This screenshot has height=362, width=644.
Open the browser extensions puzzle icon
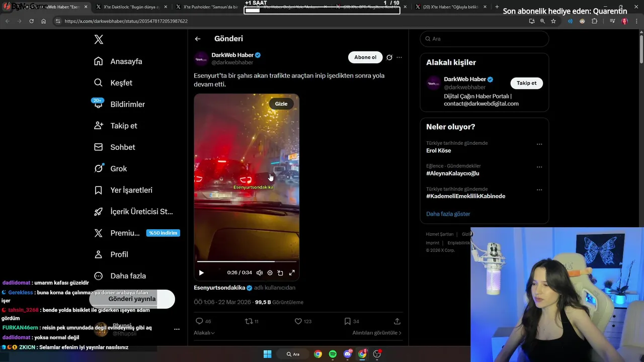(x=595, y=21)
